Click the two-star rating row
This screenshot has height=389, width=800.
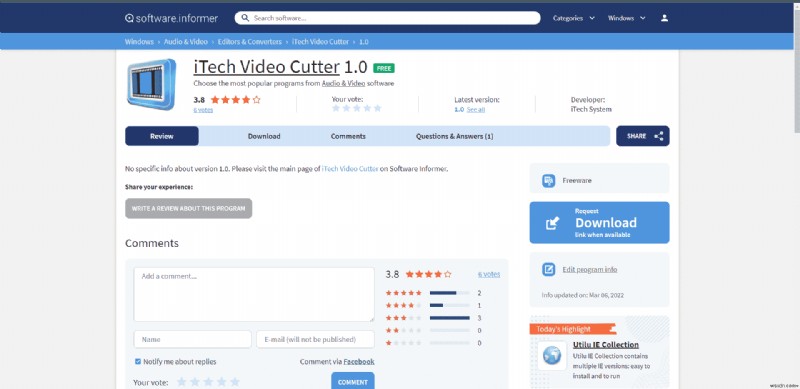click(434, 330)
